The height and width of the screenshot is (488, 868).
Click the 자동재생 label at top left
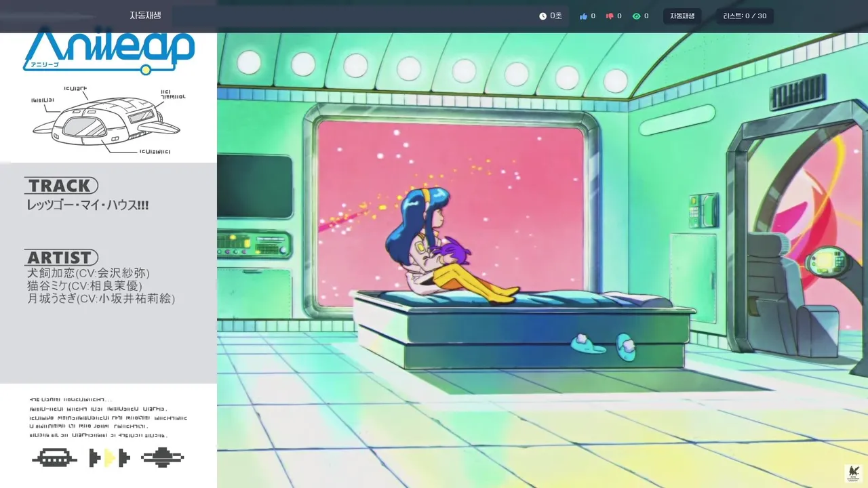145,16
